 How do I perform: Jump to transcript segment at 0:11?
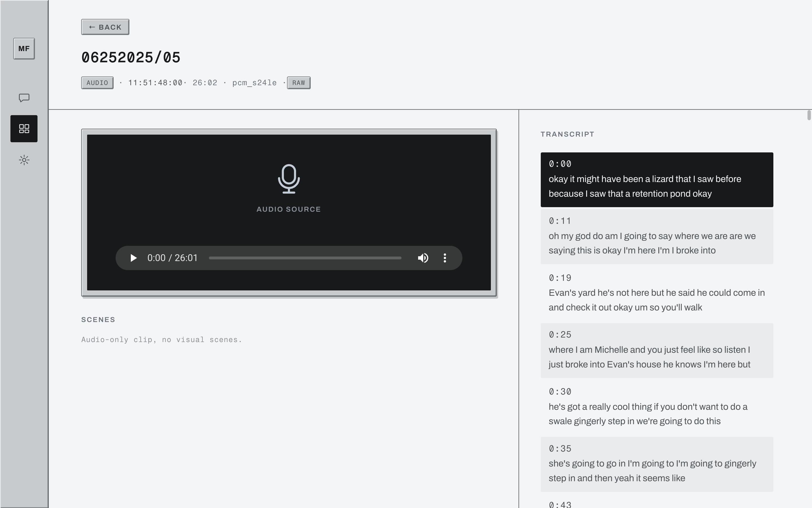[657, 237]
